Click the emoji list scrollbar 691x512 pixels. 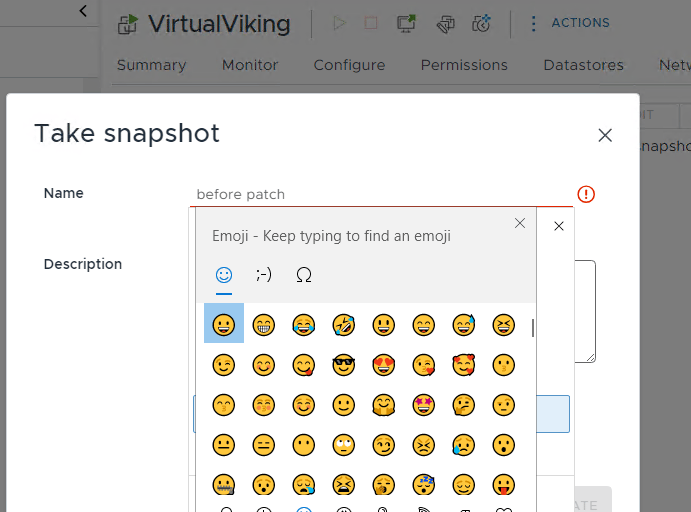coord(532,328)
